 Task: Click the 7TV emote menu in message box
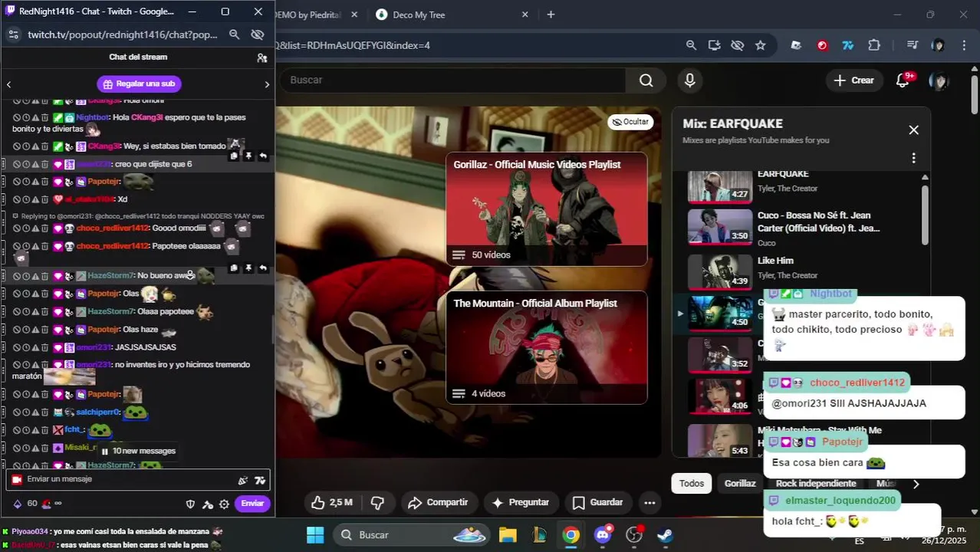[260, 480]
